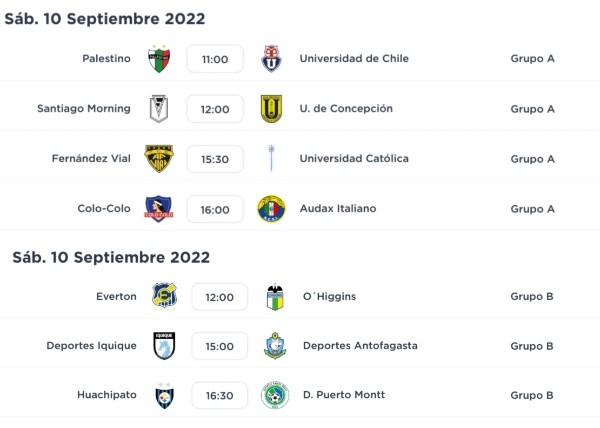Click the Deportes Antofagasta crest
Viewport: 600px width, 428px height.
pyautogui.click(x=275, y=346)
